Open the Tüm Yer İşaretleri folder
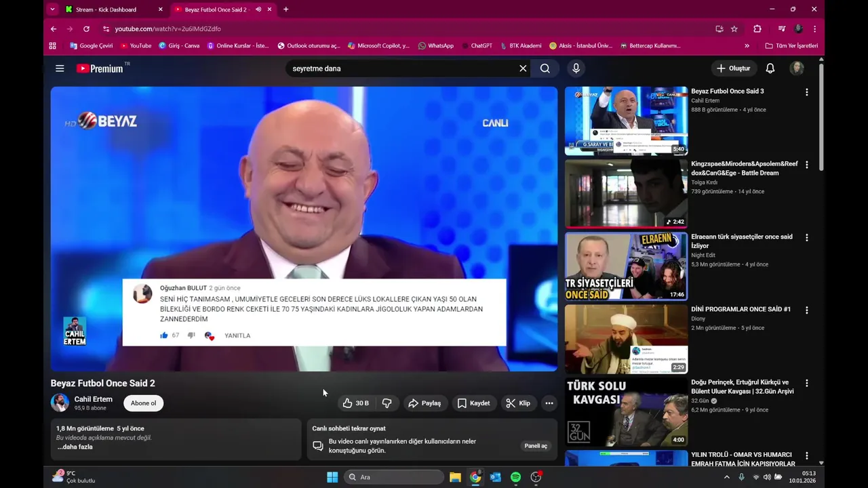The height and width of the screenshot is (488, 868). 791,46
